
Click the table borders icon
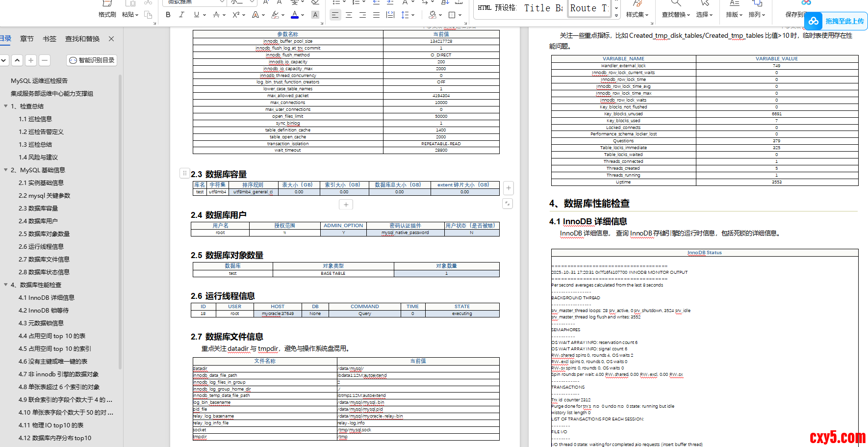click(x=452, y=15)
